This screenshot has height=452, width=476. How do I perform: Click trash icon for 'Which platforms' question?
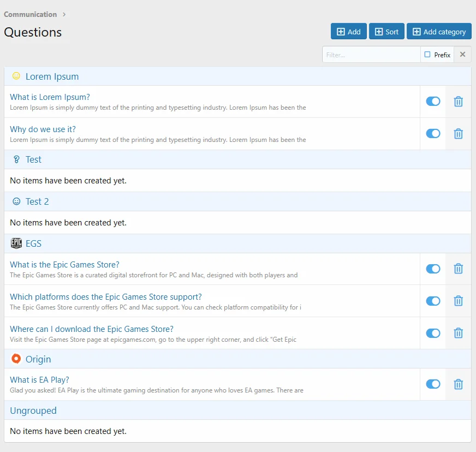[x=459, y=301]
